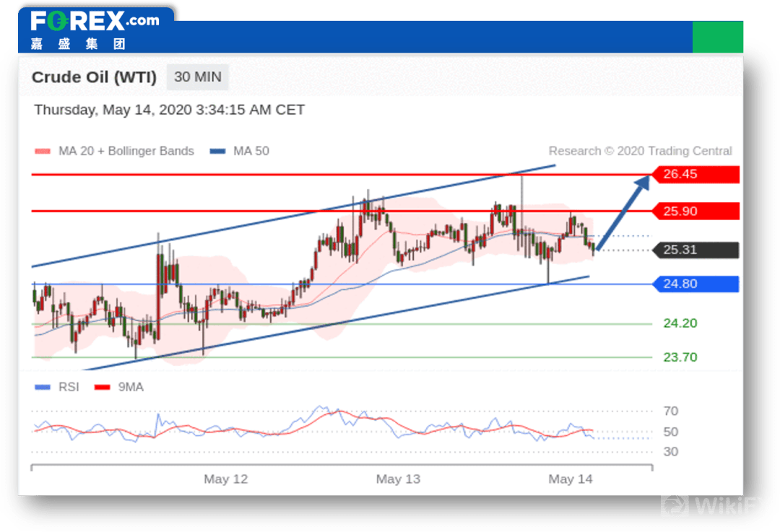Viewport: 780px width, 532px height.
Task: Open the 30 MIN timeframe selector
Action: click(197, 77)
